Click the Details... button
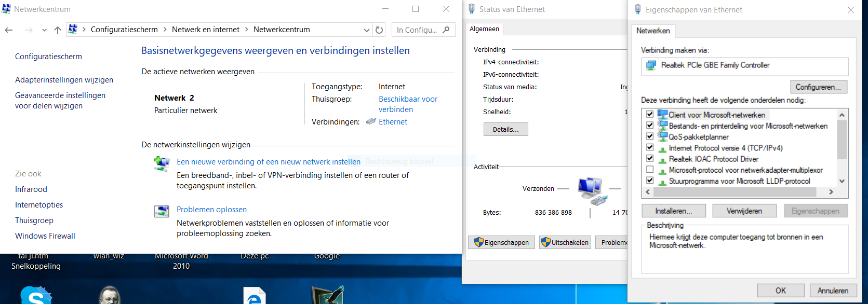 click(506, 129)
